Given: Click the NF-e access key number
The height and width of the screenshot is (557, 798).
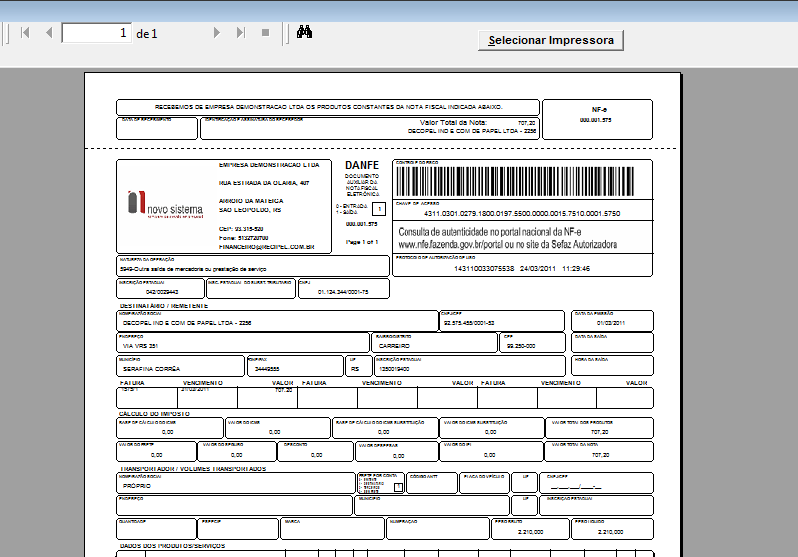Looking at the screenshot, I should point(522,214).
